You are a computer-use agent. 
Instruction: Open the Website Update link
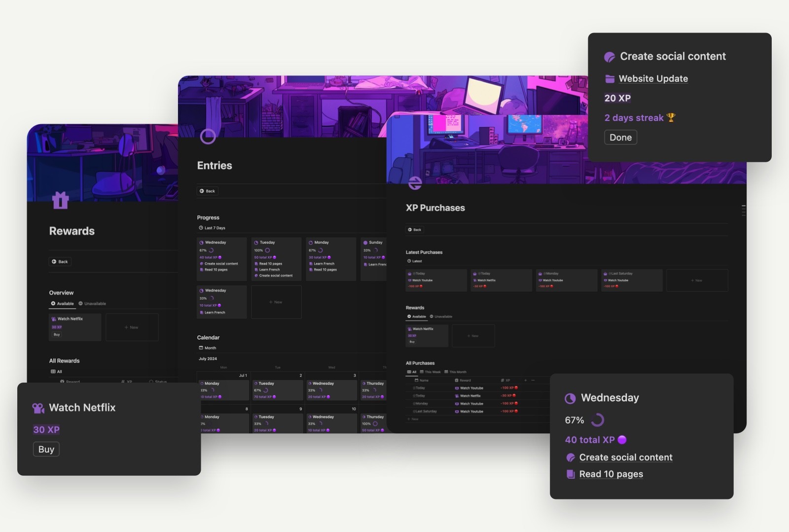(653, 78)
